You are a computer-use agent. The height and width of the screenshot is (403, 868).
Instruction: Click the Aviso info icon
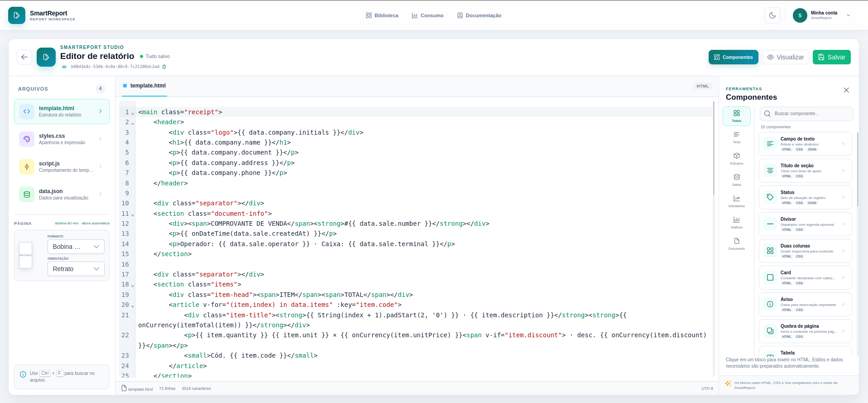770,304
